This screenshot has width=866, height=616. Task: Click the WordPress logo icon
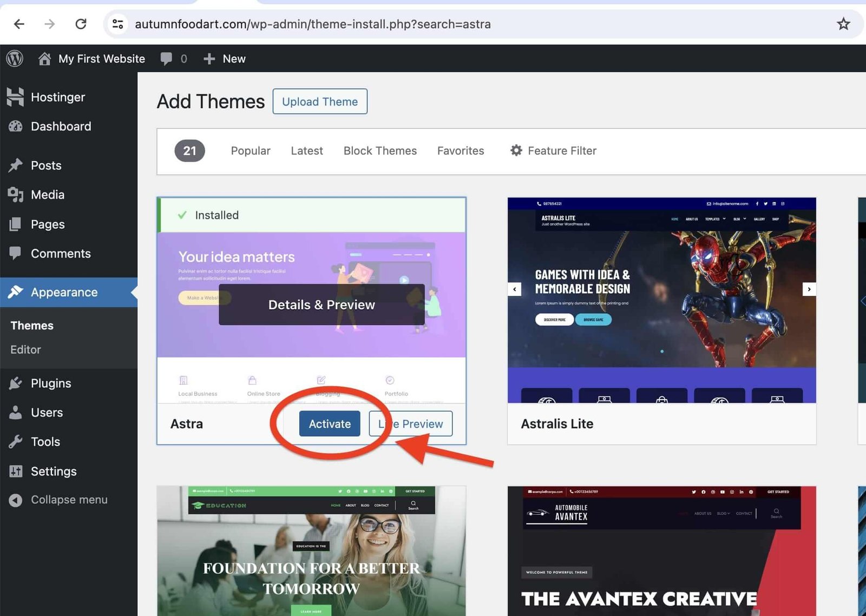coord(15,58)
